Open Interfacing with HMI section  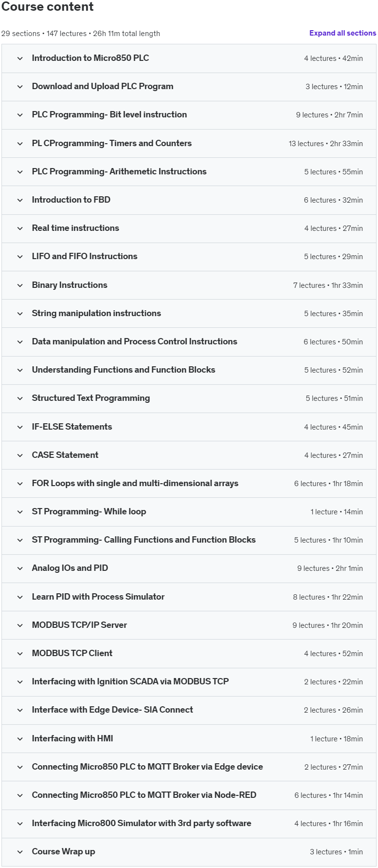tap(72, 738)
